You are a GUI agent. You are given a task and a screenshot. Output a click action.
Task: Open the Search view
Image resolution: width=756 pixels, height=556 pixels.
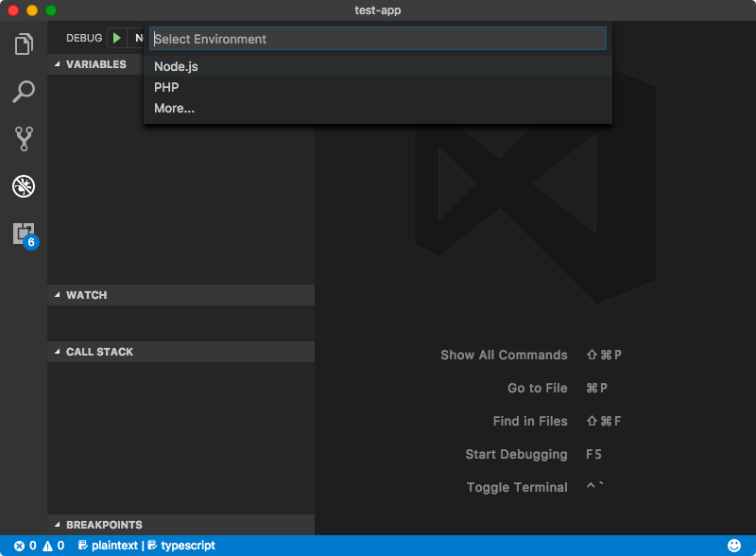[24, 92]
